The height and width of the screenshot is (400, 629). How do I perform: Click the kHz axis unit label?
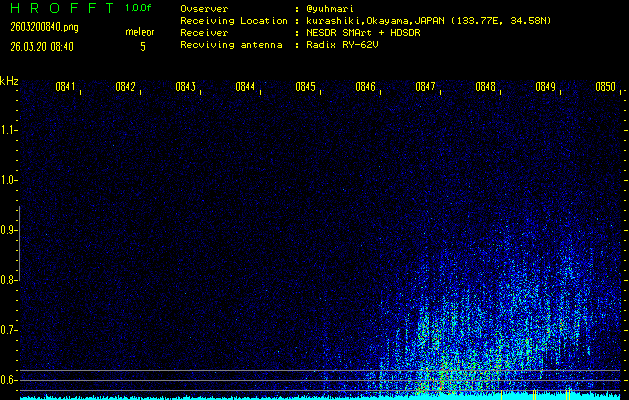pyautogui.click(x=9, y=81)
